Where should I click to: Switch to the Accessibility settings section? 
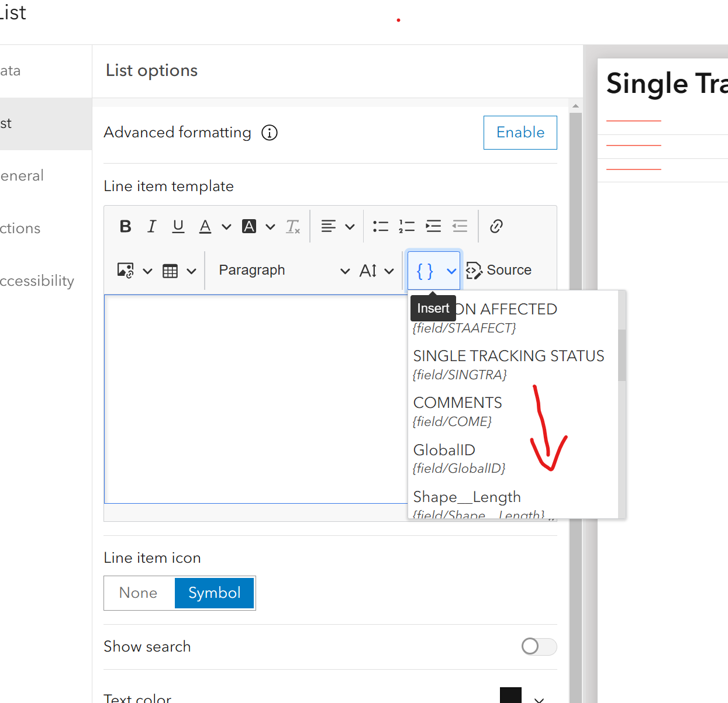(37, 280)
